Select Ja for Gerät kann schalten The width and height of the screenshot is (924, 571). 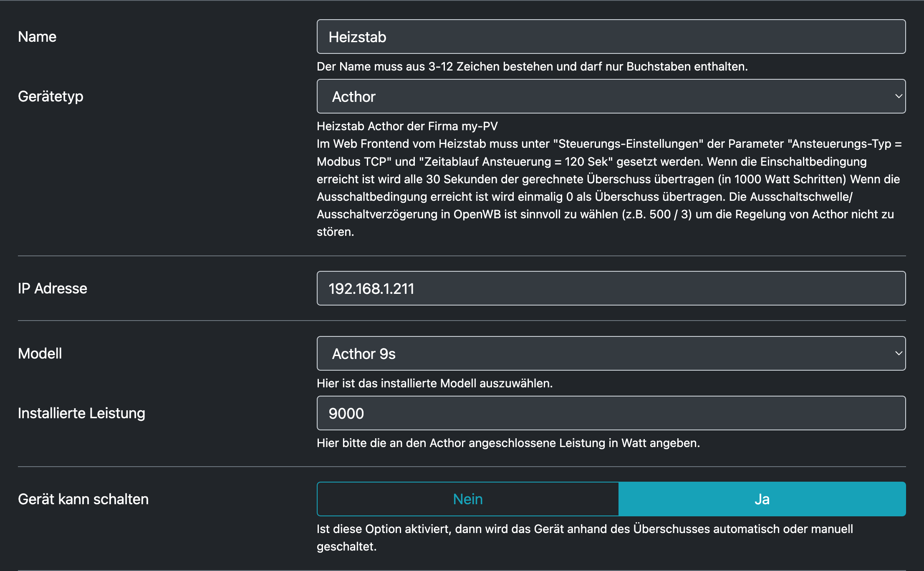(762, 499)
